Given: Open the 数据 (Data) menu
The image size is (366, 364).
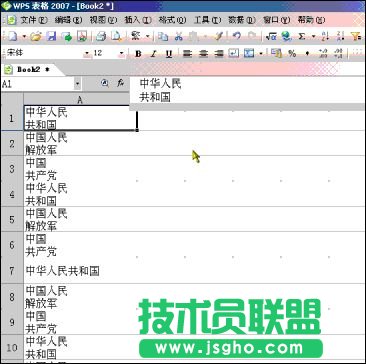Looking at the screenshot, I should click(x=242, y=20).
